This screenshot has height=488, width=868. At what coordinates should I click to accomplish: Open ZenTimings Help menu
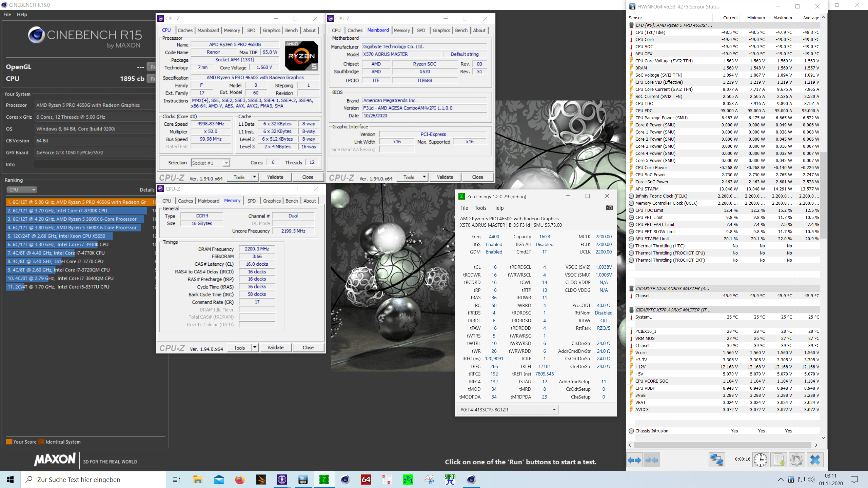point(498,208)
